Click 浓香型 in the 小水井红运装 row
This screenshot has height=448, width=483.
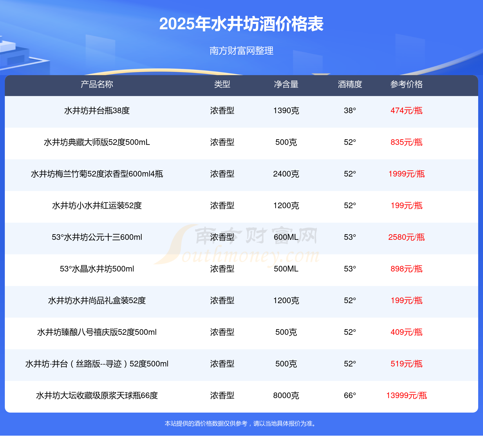pos(222,205)
